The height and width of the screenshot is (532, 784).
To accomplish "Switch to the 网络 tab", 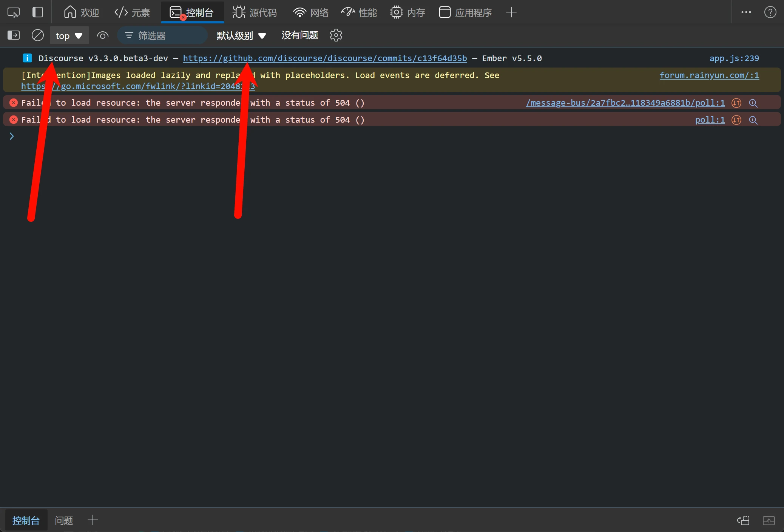I will pos(310,12).
